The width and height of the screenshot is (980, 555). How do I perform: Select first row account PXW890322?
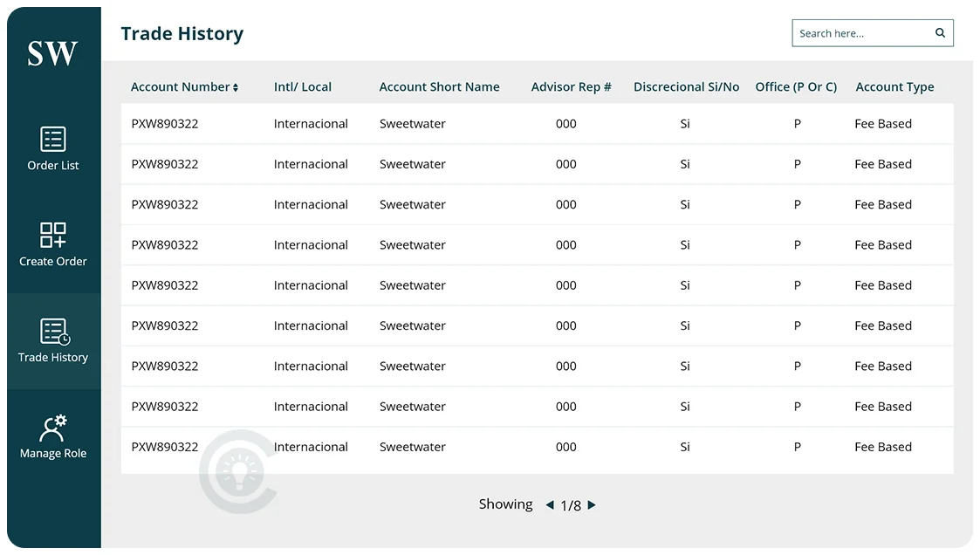point(165,124)
